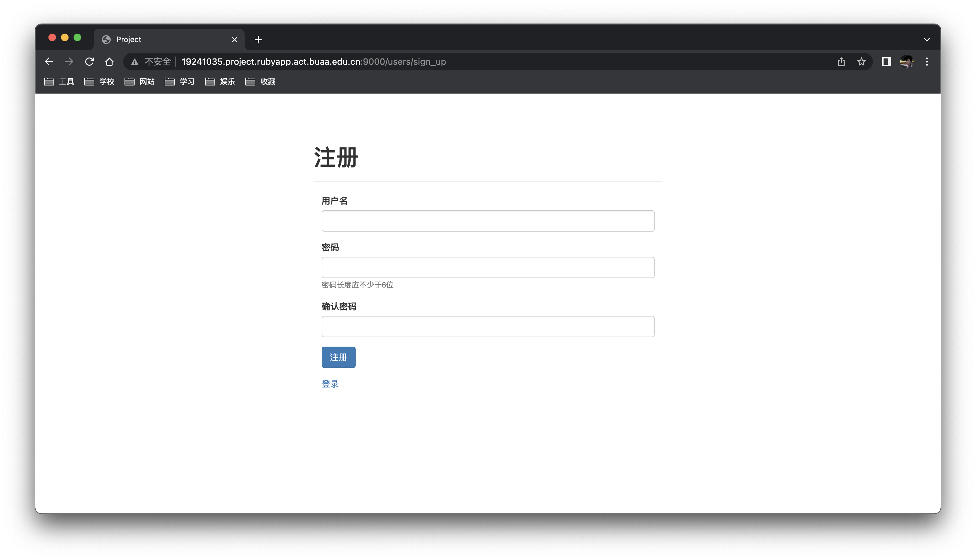Open the 学校 bookmarks folder
This screenshot has width=976, height=560.
click(99, 81)
